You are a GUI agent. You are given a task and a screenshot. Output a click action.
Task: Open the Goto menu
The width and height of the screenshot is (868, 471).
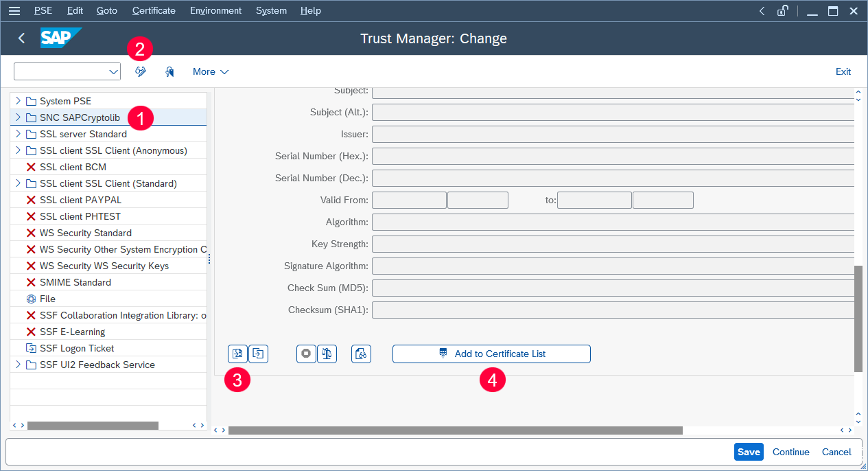(x=107, y=11)
